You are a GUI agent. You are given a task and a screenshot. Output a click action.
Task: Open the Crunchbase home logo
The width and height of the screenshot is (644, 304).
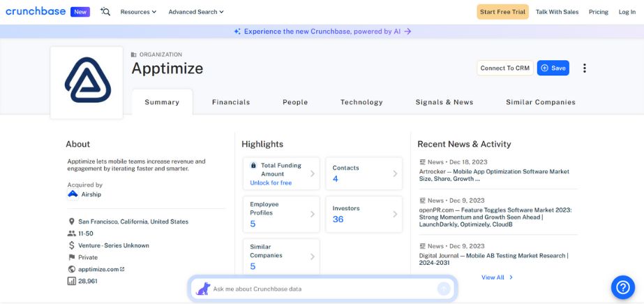point(36,11)
